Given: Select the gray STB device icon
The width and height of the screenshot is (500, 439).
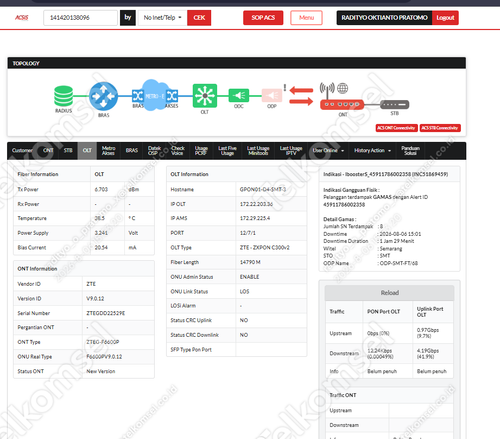Looking at the screenshot, I should (395, 105).
